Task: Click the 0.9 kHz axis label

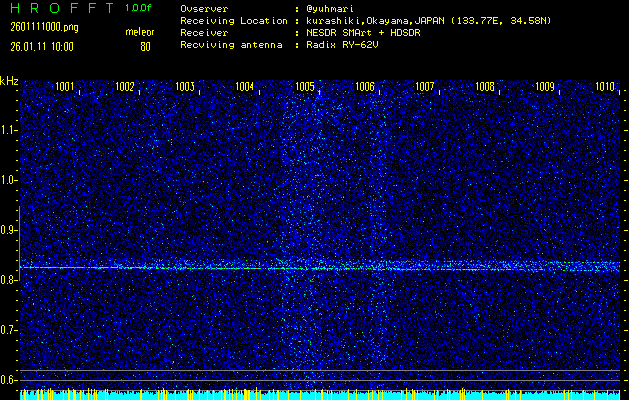Action: (7, 230)
